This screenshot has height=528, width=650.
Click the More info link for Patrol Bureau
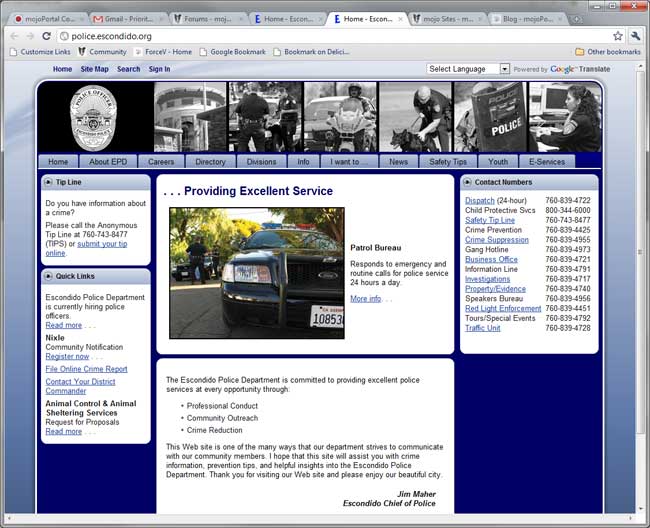point(365,298)
